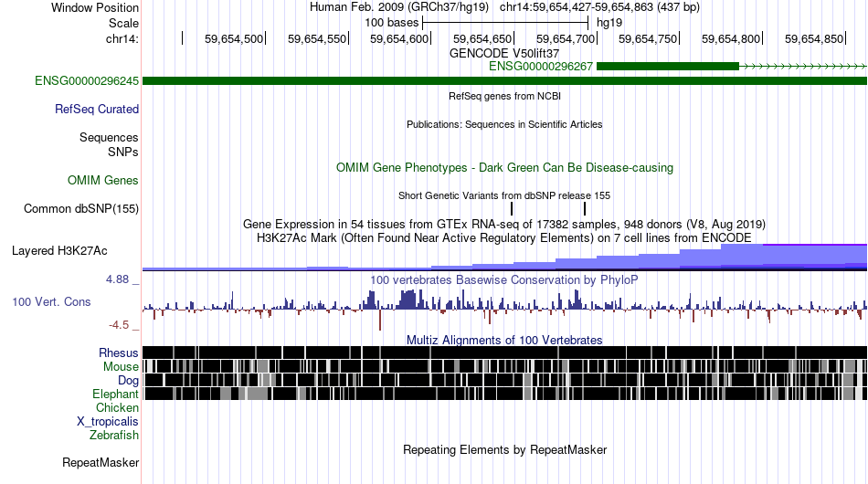Click the ENSG00000296267 transcript label
This screenshot has width=868, height=484.
(541, 67)
